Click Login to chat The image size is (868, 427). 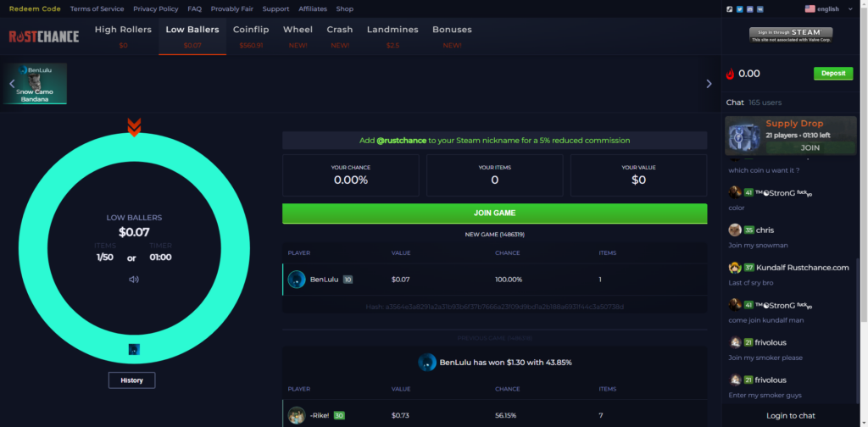791,416
